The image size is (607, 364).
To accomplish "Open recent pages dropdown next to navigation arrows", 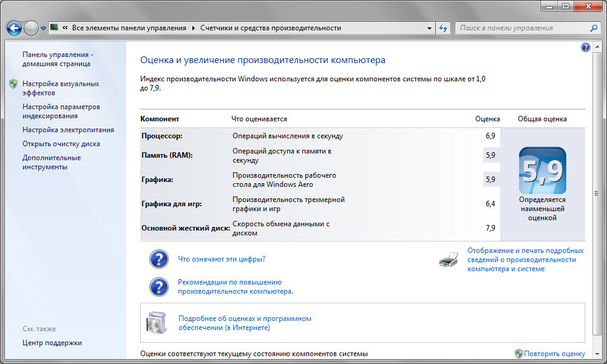I will click(43, 29).
